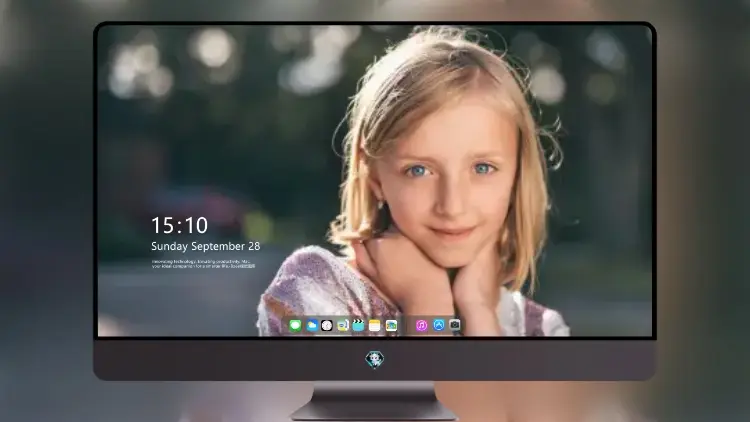Open the pink iTunes music app
The height and width of the screenshot is (422, 750).
(x=421, y=325)
